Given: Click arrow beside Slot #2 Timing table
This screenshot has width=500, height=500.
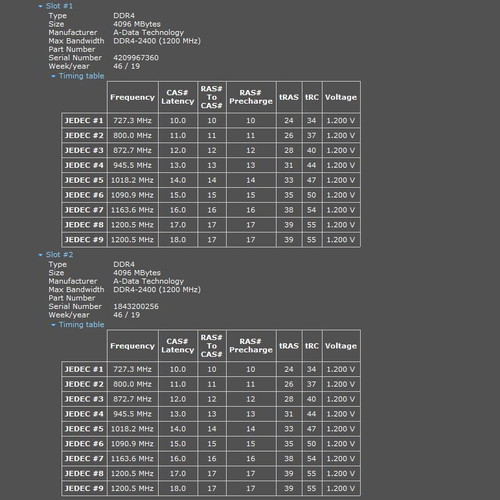Looking at the screenshot, I should coord(53,325).
